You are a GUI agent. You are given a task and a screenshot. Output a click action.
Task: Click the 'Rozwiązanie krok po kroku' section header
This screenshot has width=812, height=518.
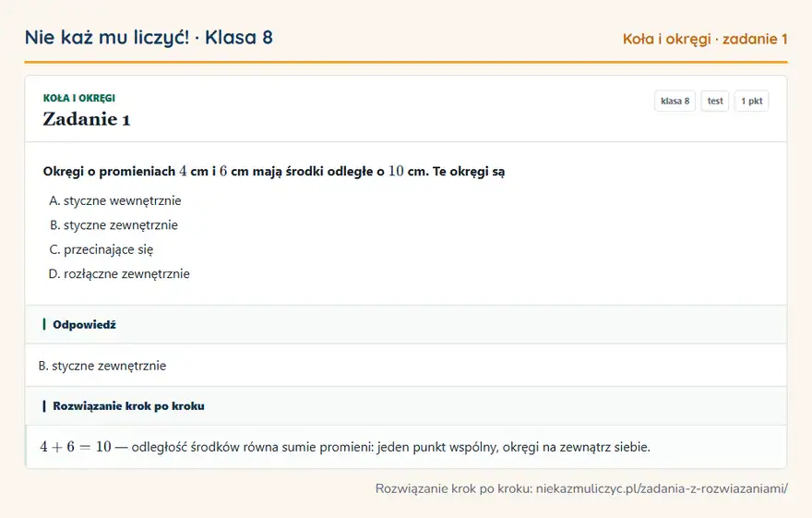(x=406, y=405)
